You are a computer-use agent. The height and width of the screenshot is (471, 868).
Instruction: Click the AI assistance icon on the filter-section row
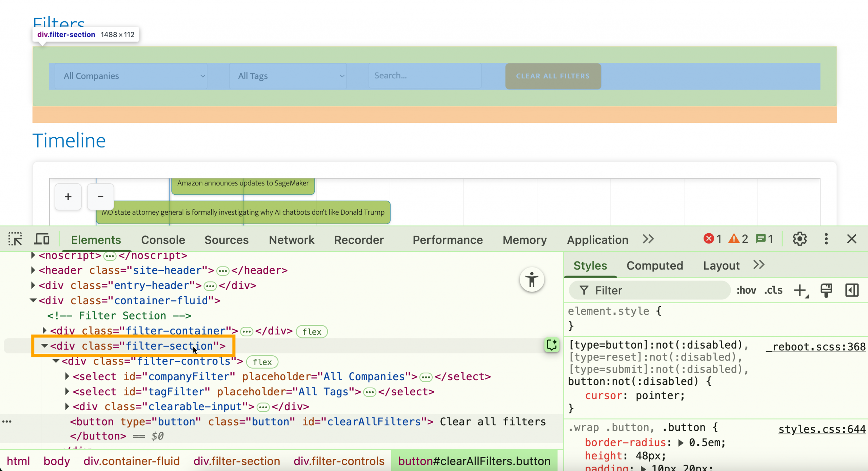pyautogui.click(x=552, y=346)
